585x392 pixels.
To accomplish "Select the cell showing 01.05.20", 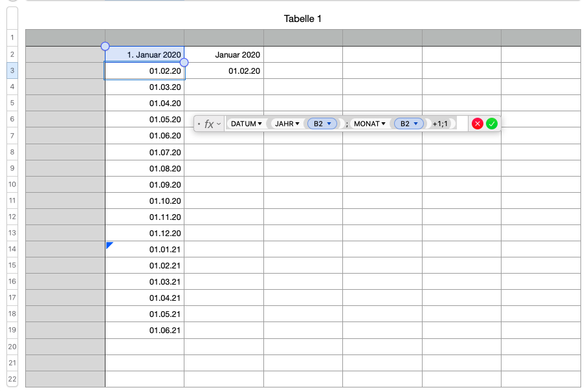I will point(145,120).
